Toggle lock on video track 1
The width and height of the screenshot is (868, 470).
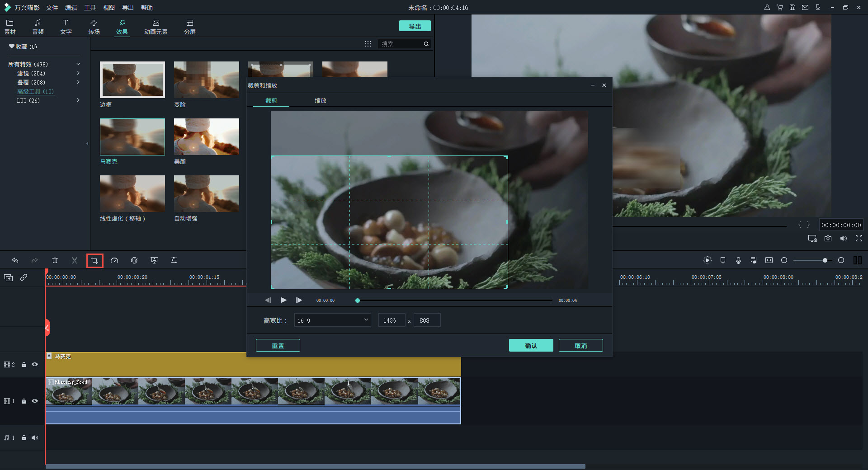(24, 401)
